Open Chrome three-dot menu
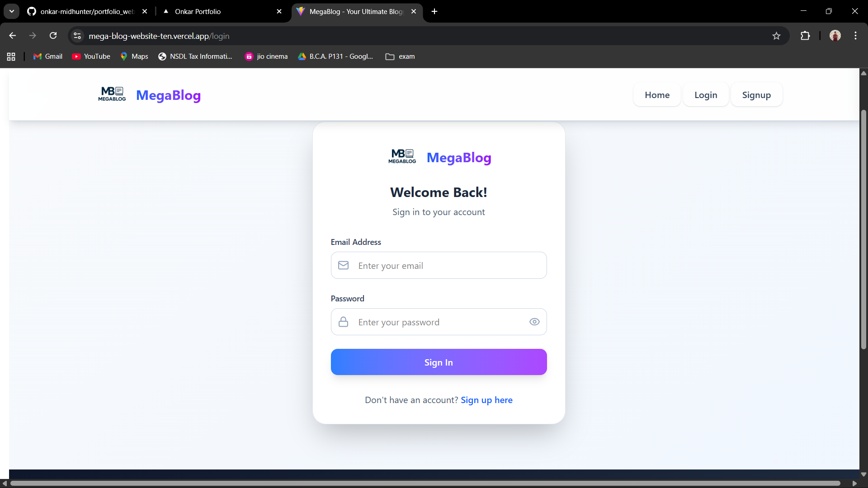Image resolution: width=868 pixels, height=488 pixels. [x=855, y=36]
